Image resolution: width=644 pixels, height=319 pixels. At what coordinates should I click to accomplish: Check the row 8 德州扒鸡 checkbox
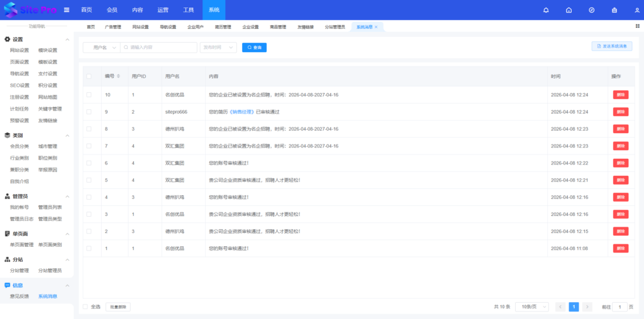[x=89, y=129]
